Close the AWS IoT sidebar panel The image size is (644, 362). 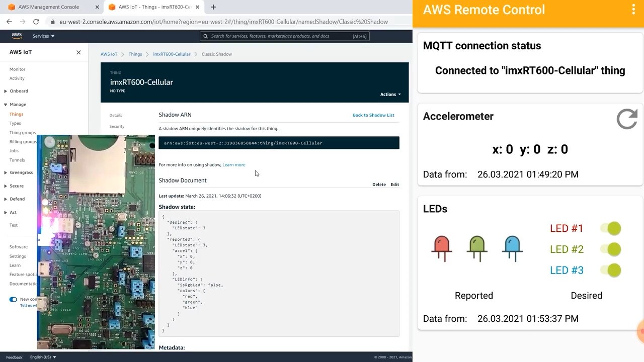(x=78, y=52)
